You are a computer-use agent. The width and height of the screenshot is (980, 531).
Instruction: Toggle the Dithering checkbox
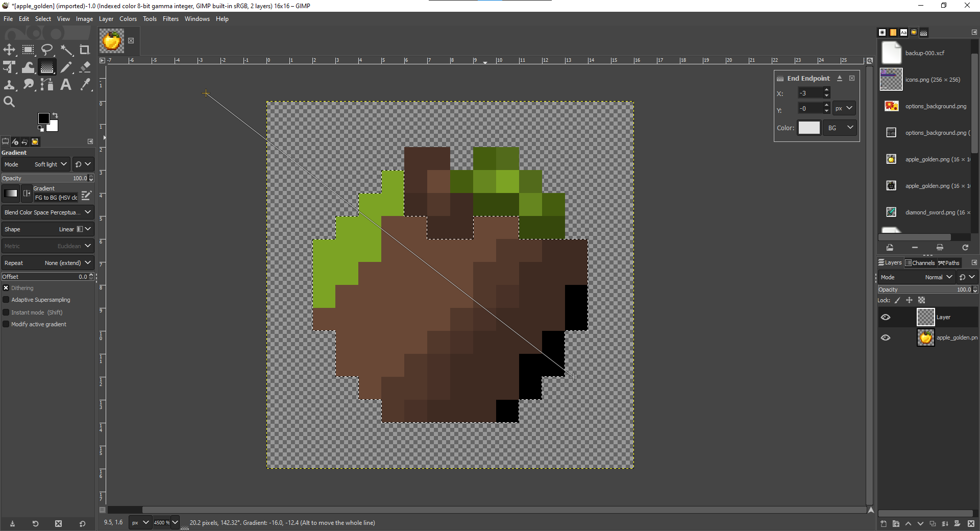pyautogui.click(x=6, y=288)
